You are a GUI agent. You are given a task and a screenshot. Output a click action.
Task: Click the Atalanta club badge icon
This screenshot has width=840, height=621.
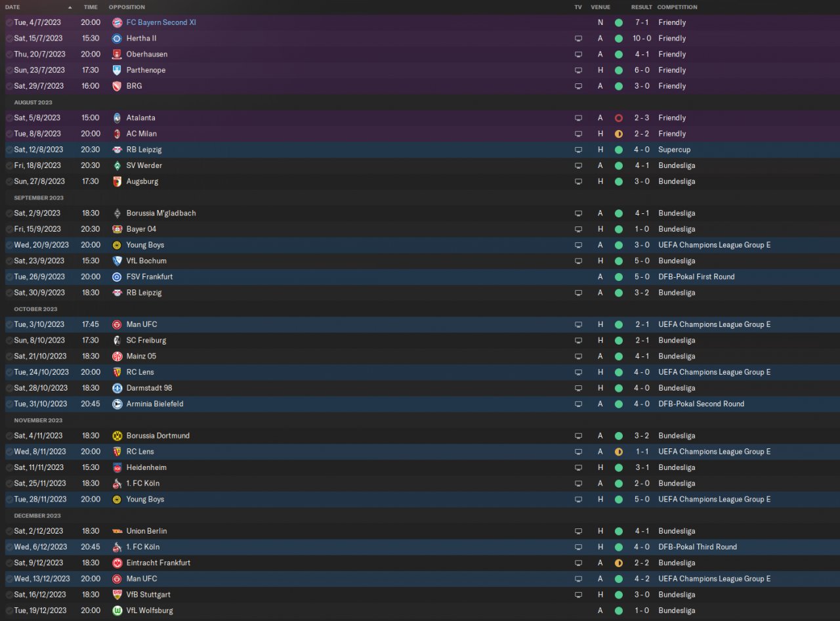(117, 118)
